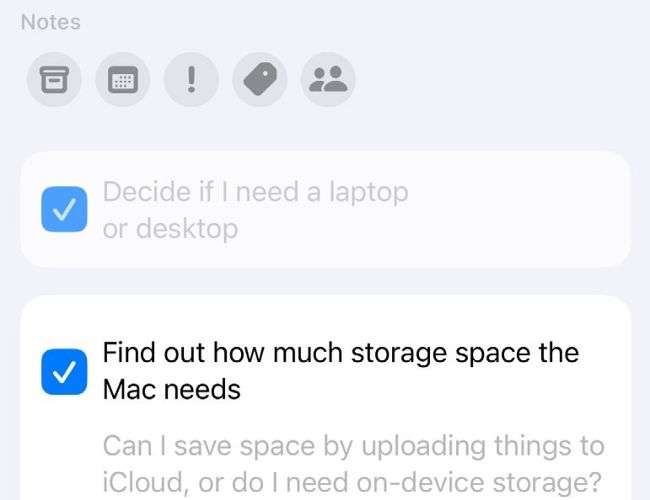Add a tag using the tag icon
Screen dimensions: 650x500
pos(260,81)
